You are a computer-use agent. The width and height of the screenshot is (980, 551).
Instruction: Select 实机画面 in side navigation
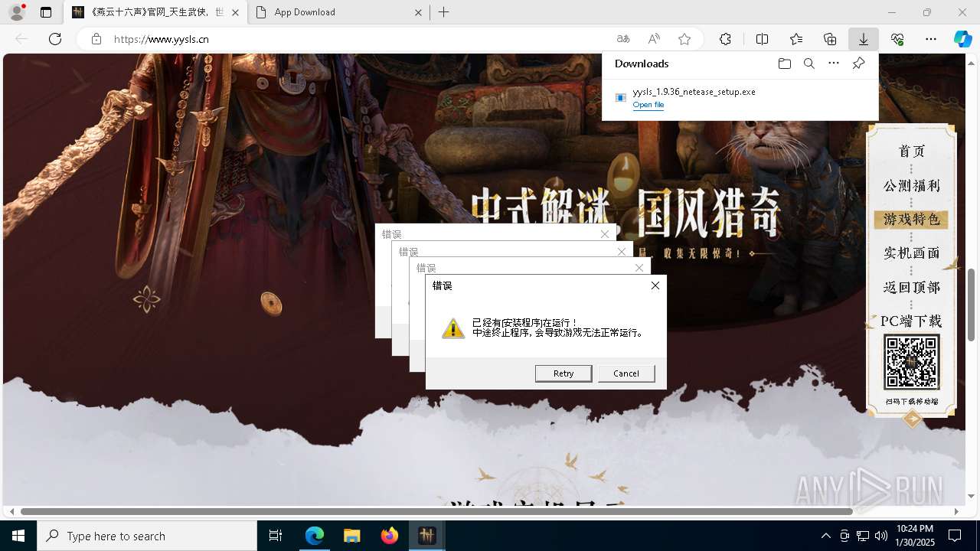(911, 253)
